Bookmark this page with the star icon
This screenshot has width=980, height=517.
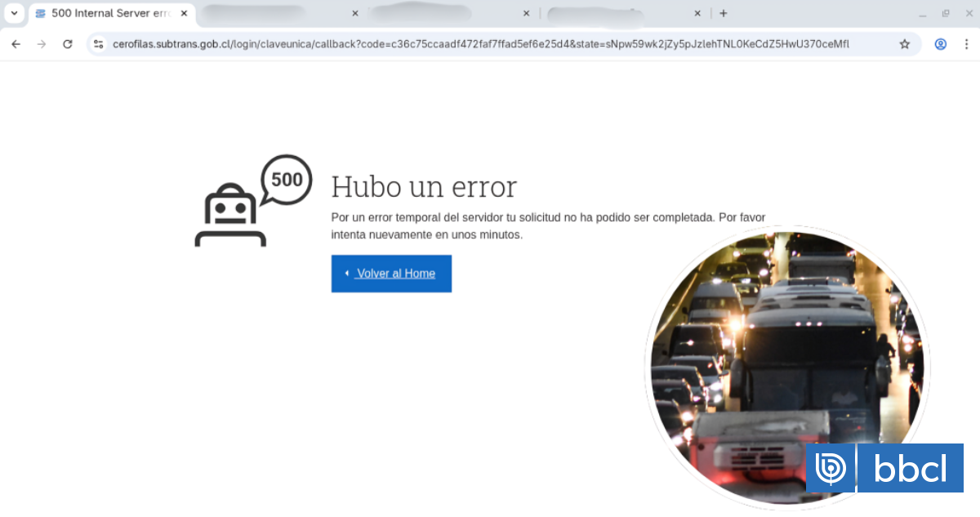point(904,44)
